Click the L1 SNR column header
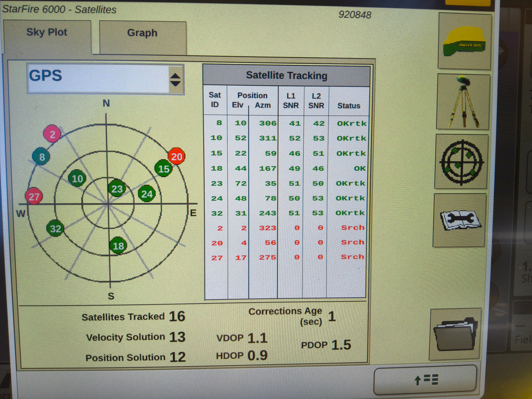 291,100
